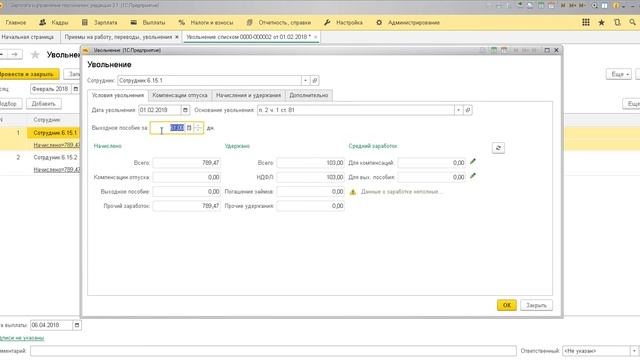Image resolution: width=640 pixels, height=360 pixels.
Task: Close the Приемы на работу tab
Action: [177, 37]
